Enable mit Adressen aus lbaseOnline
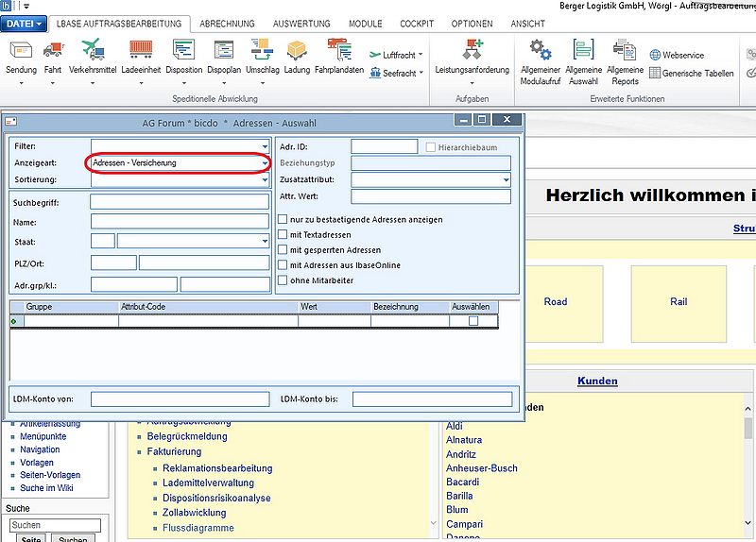 [x=283, y=265]
